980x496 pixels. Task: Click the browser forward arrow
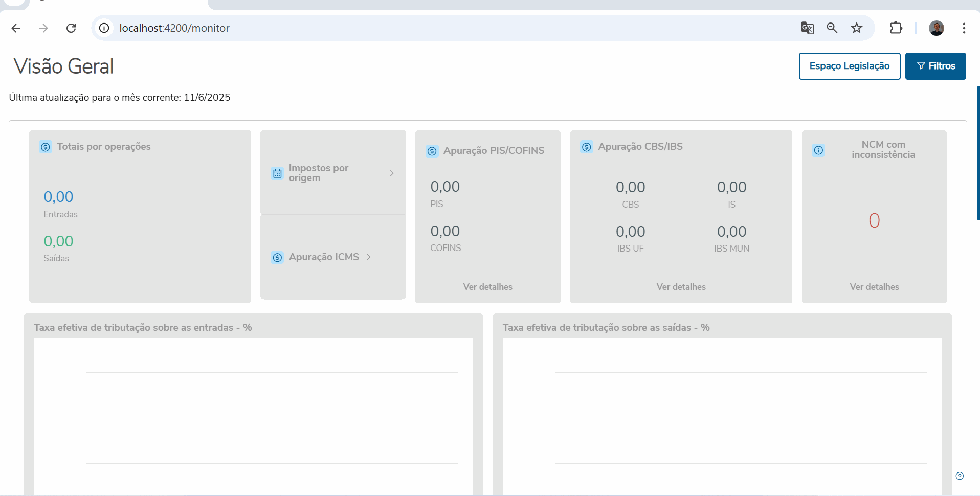pos(43,28)
